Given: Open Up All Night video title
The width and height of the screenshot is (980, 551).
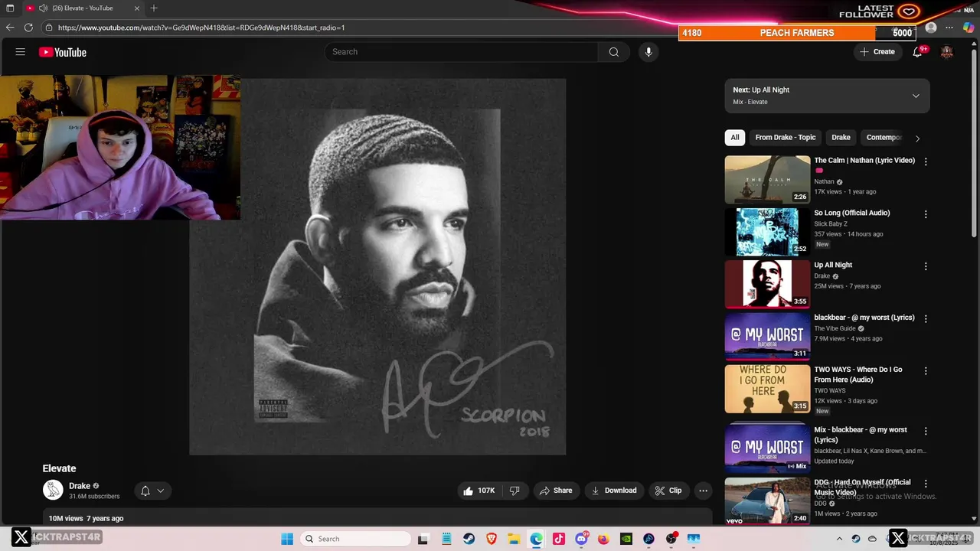Looking at the screenshot, I should click(833, 265).
